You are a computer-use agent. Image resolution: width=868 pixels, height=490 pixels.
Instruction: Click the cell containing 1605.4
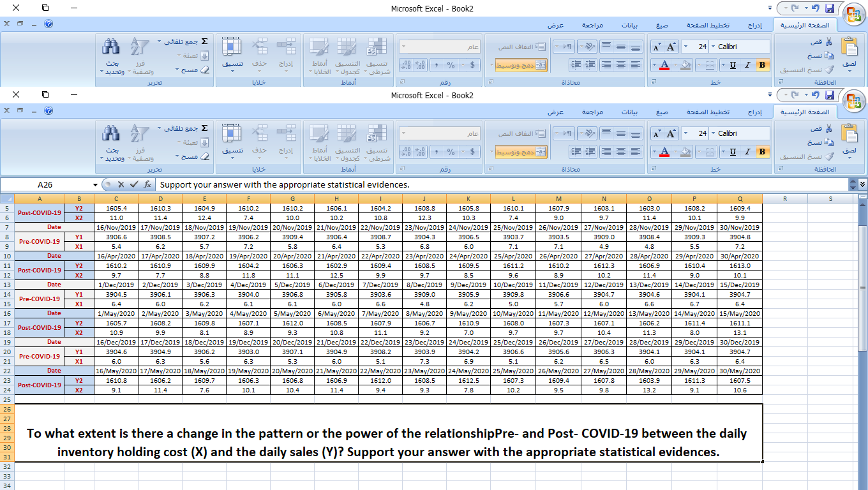[116, 208]
